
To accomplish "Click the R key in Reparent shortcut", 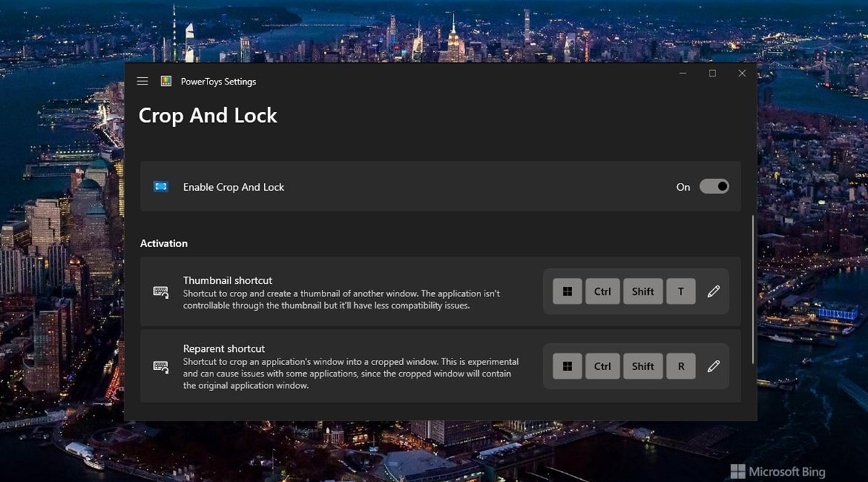I will [x=681, y=366].
